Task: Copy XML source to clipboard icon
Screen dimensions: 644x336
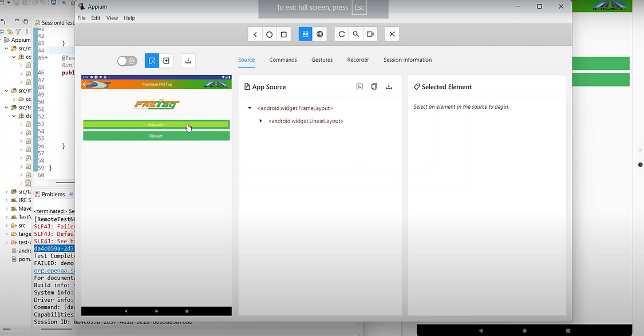Action: pos(374,86)
